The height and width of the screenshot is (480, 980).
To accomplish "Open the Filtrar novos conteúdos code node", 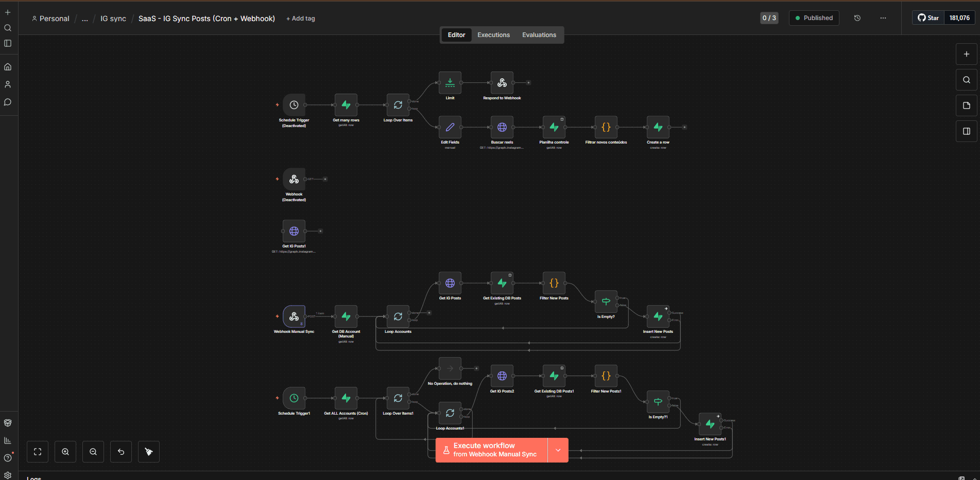I will pyautogui.click(x=606, y=127).
